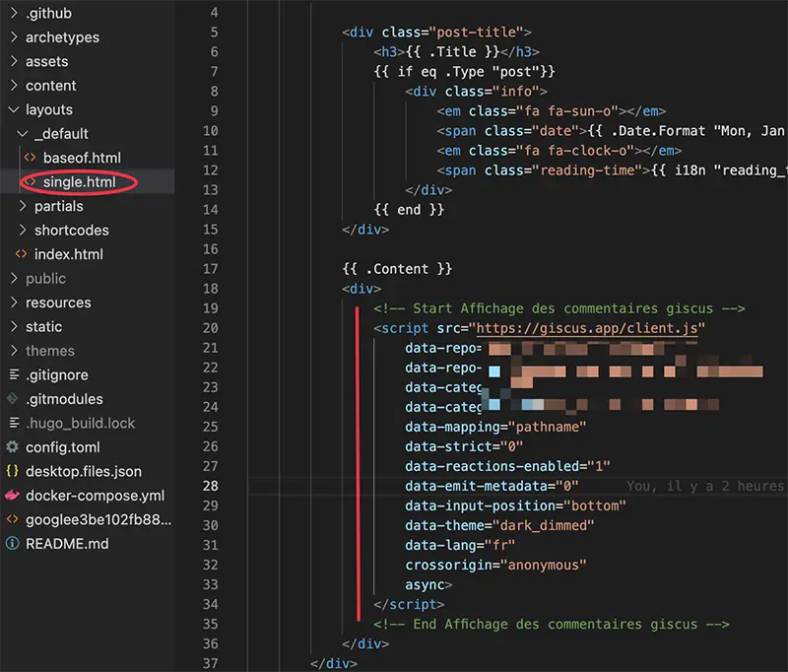Open desktop.files.json file
The height and width of the screenshot is (672, 788).
[x=84, y=471]
